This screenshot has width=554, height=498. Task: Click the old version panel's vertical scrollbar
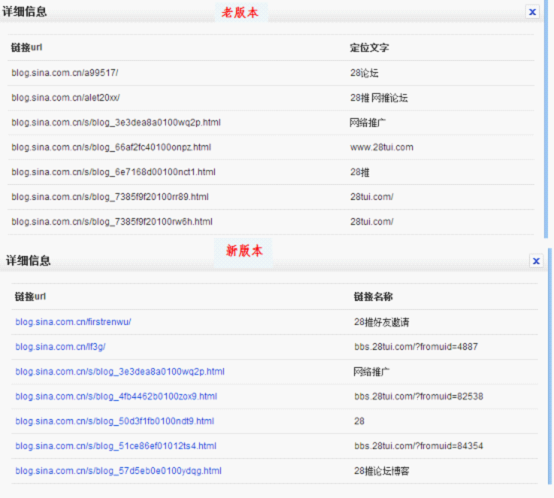coord(546,119)
